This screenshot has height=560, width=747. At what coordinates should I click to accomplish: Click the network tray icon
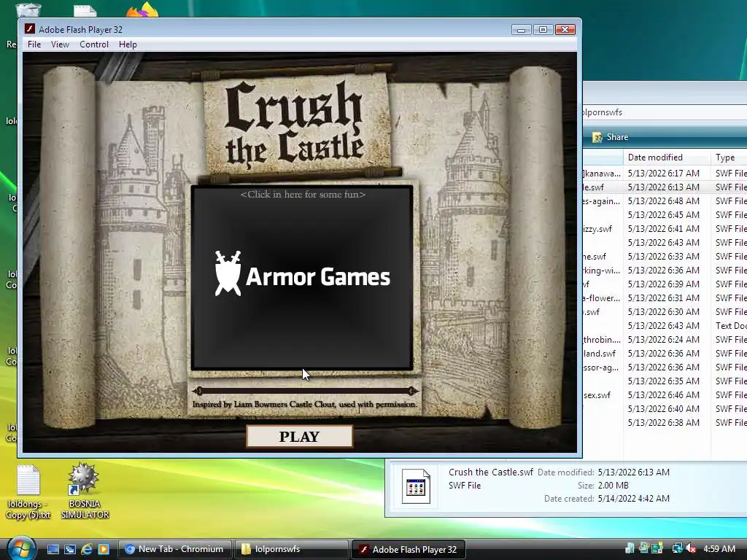click(676, 549)
